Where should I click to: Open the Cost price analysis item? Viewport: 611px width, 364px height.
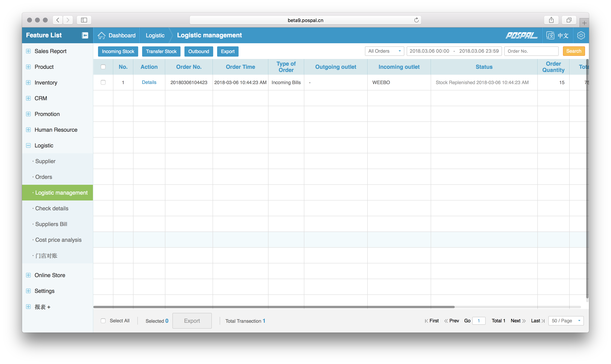pos(58,240)
